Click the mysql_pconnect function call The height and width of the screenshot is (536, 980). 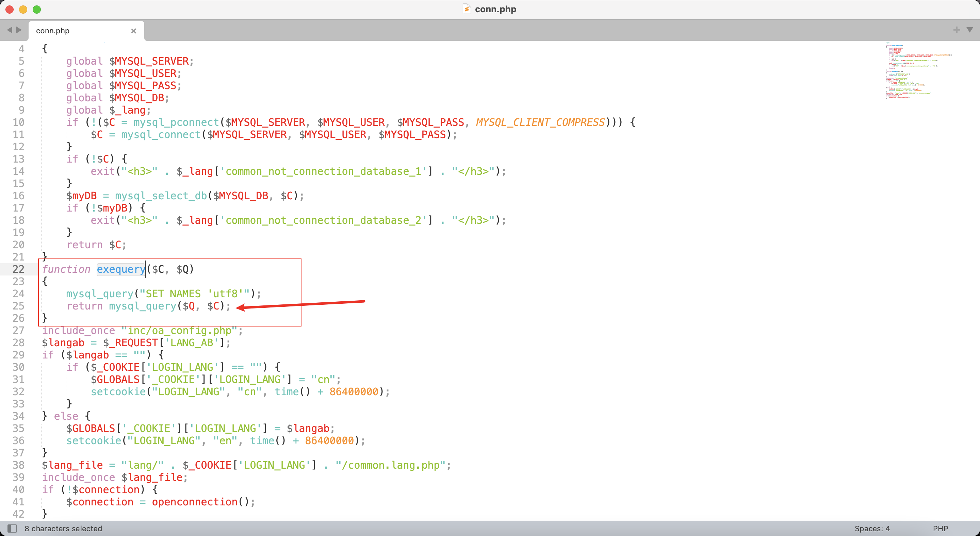tap(176, 122)
